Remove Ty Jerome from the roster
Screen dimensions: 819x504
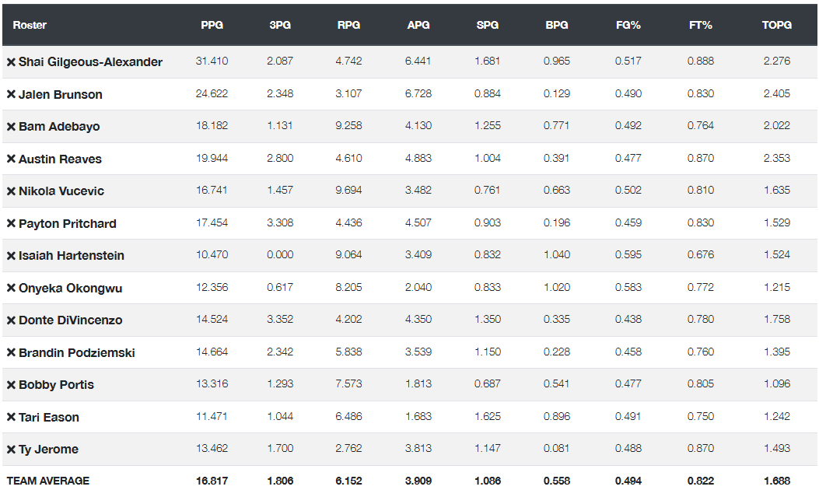11,450
